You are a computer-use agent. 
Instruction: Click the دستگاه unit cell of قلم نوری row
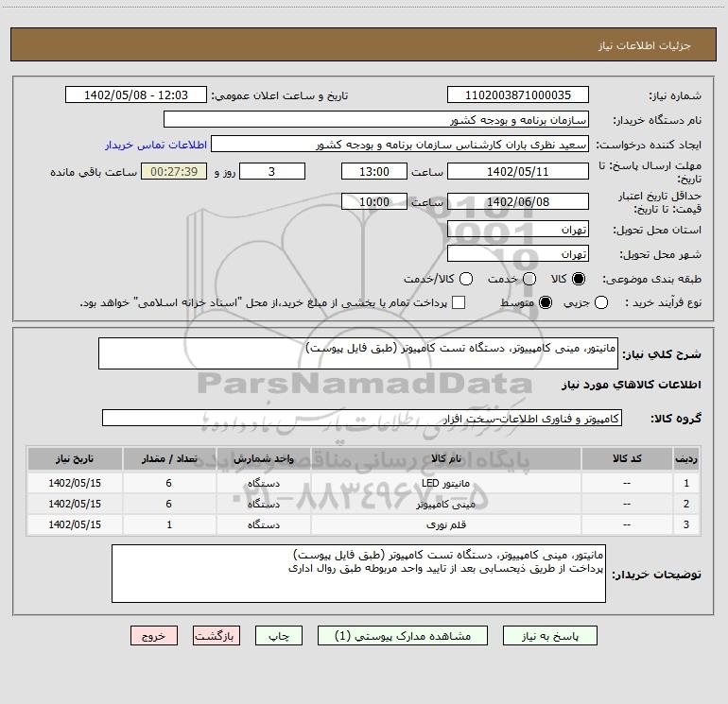pyautogui.click(x=263, y=524)
